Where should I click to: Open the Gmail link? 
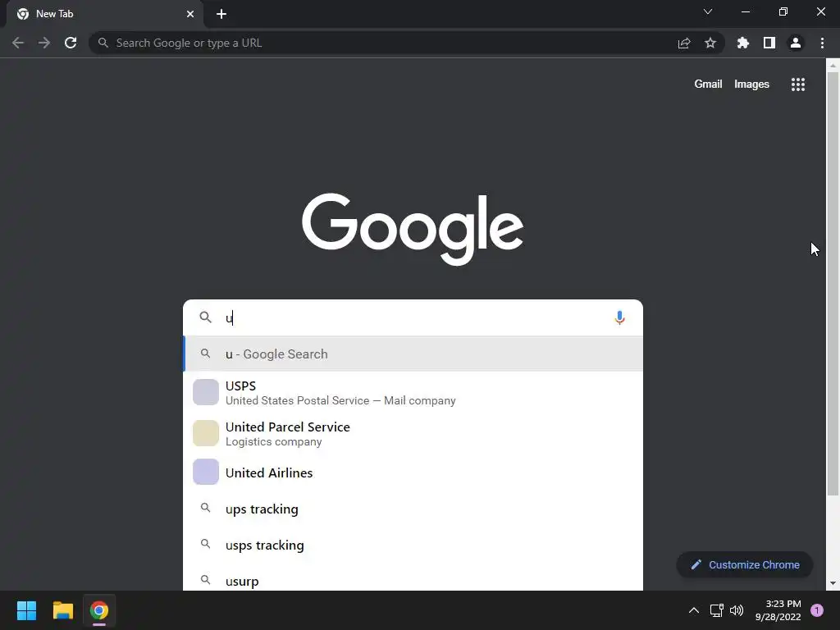tap(708, 84)
